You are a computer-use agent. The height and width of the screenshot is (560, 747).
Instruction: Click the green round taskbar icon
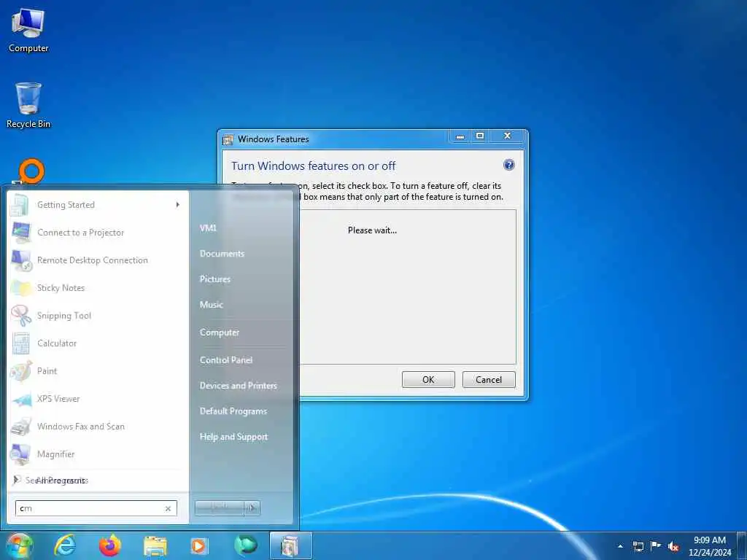pyautogui.click(x=245, y=545)
